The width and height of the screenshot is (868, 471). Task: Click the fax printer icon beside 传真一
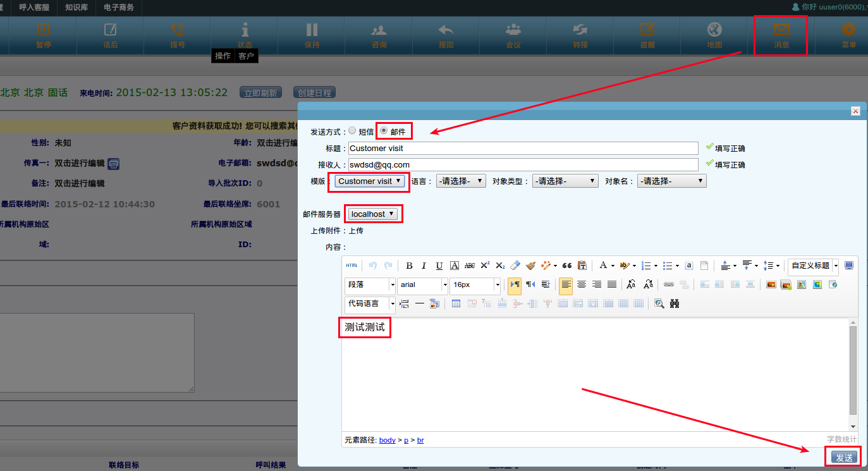coord(113,164)
